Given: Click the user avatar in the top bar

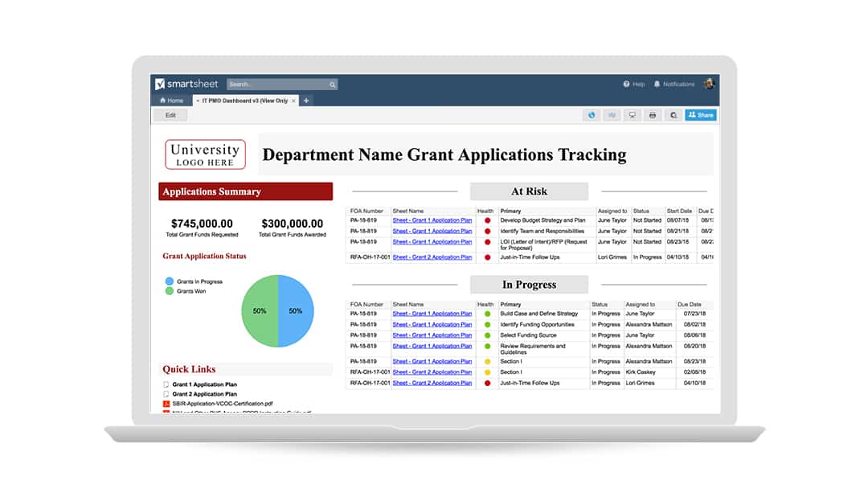Looking at the screenshot, I should (709, 83).
